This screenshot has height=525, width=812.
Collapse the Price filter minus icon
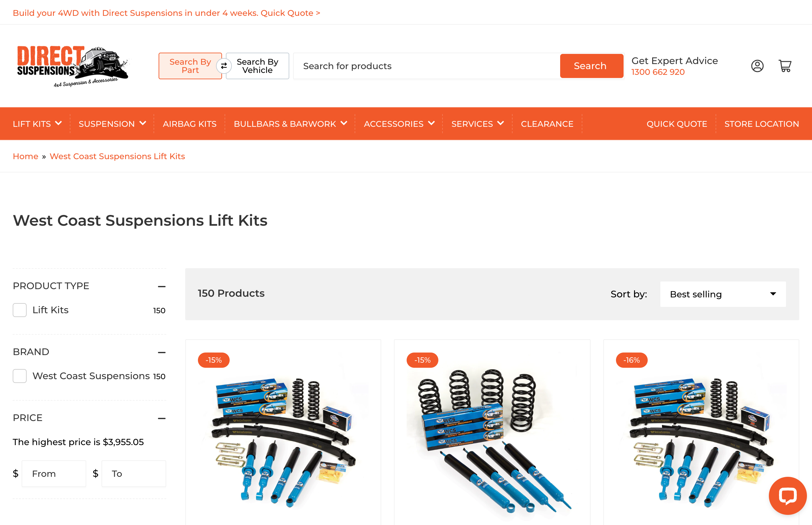[162, 418]
